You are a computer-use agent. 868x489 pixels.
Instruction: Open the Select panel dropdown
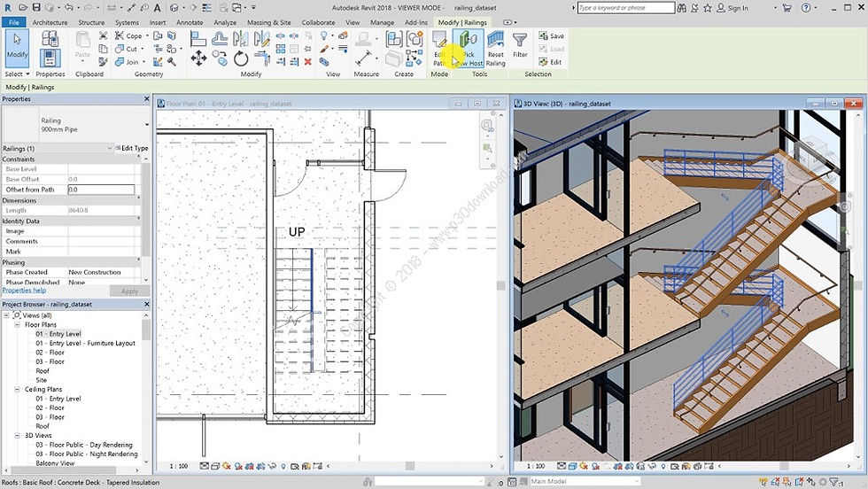[x=17, y=74]
